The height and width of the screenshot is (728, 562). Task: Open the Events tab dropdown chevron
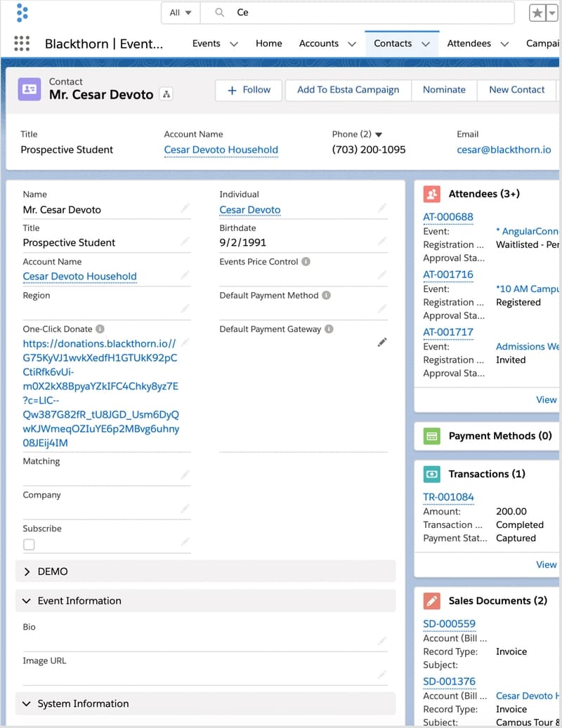(x=234, y=44)
